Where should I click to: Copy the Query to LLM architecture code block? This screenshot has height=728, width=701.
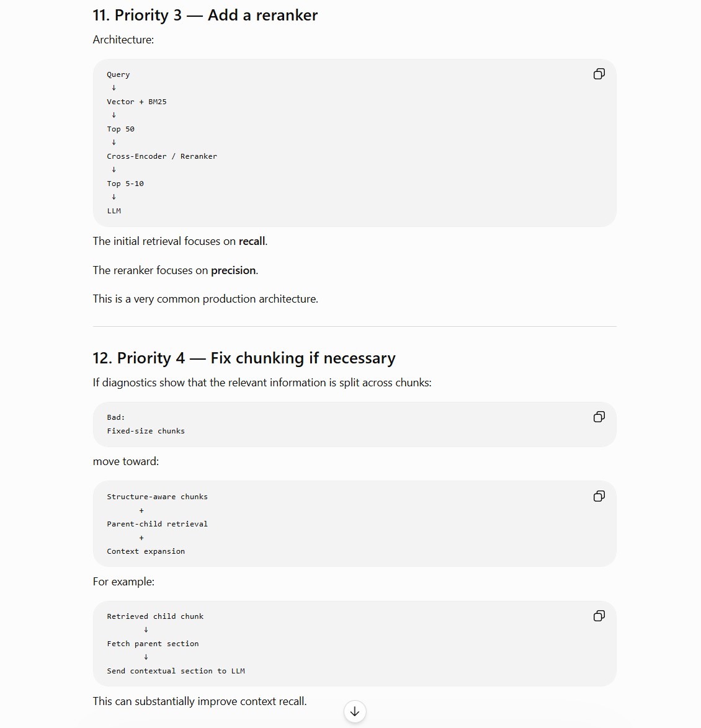(599, 74)
